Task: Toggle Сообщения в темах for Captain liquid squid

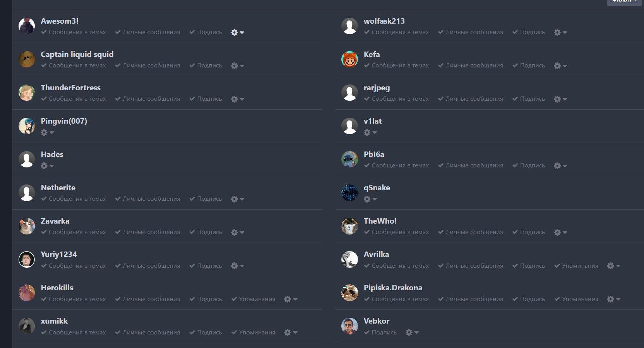Action: 74,65
